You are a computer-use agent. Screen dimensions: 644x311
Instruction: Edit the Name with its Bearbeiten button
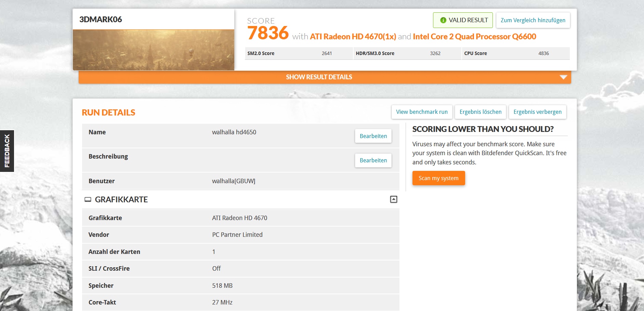pyautogui.click(x=373, y=136)
